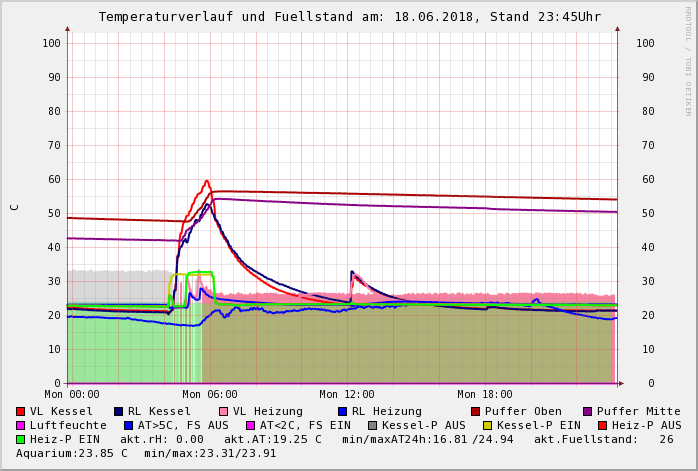The width and height of the screenshot is (698, 471).
Task: Click the dark blue RL Kessel legend swatch
Action: click(x=118, y=411)
